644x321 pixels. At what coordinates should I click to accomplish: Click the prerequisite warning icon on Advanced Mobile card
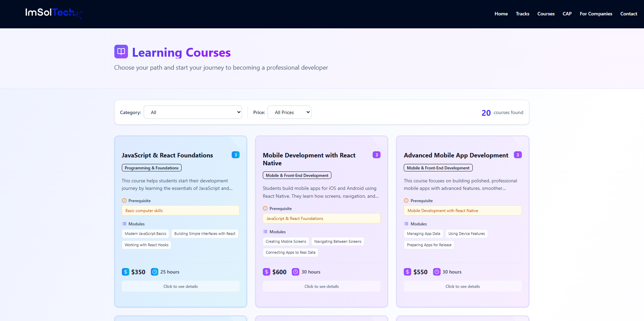pyautogui.click(x=406, y=201)
